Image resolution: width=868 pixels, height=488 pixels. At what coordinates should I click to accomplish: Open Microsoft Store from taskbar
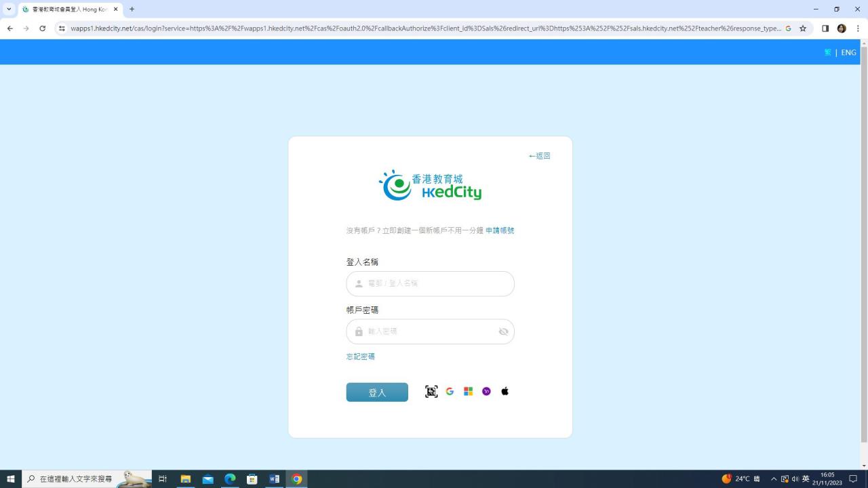coord(252,479)
